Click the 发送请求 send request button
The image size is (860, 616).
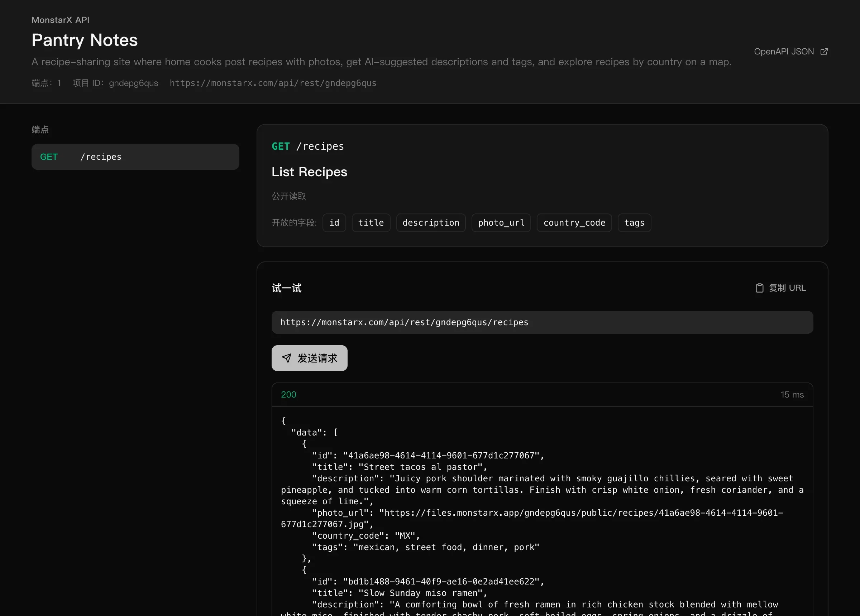click(x=309, y=358)
